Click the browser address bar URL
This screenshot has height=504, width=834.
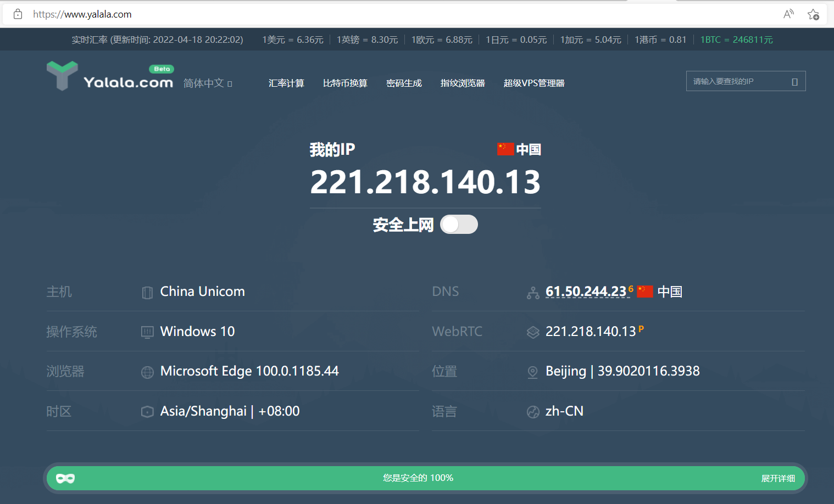tap(82, 14)
